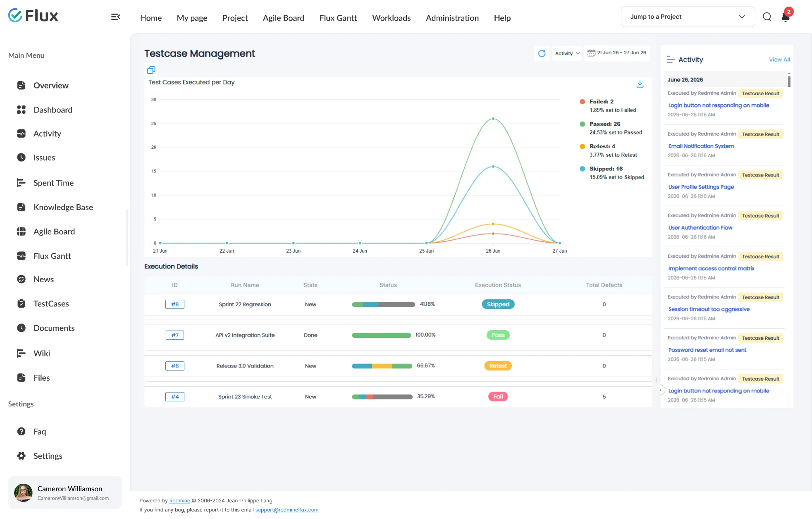Click the Sprint 22 Regression progress bar
812x519 pixels.
click(383, 305)
